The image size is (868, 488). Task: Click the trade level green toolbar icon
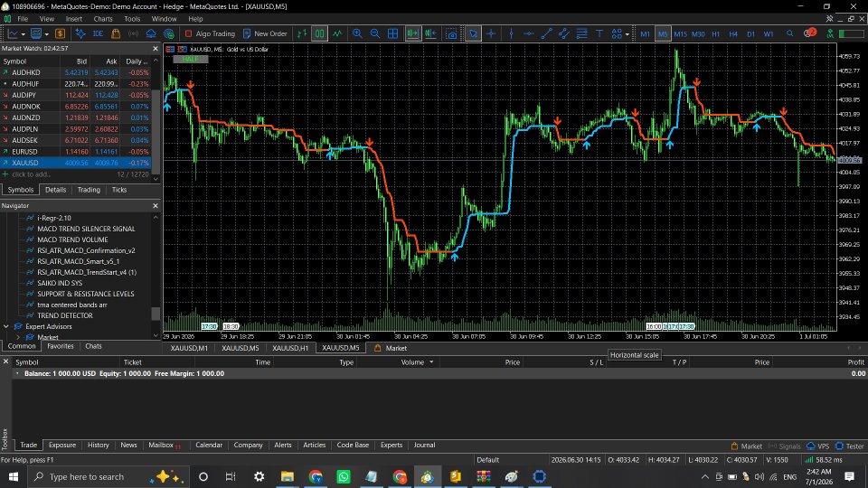pos(830,33)
